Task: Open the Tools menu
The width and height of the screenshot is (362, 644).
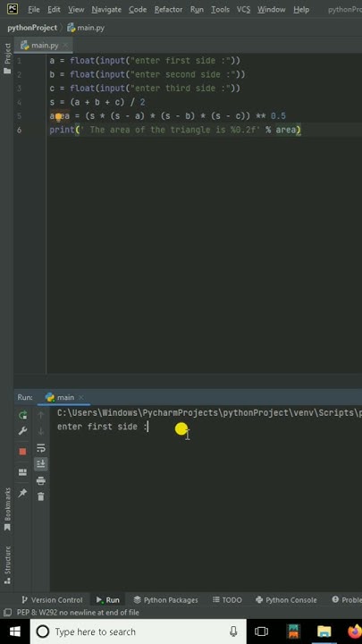Action: (220, 10)
